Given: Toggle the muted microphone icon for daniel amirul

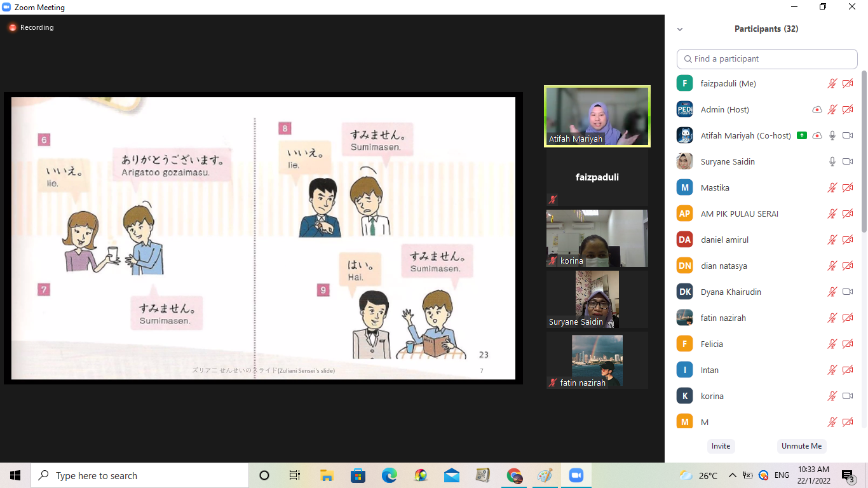Looking at the screenshot, I should (x=832, y=240).
